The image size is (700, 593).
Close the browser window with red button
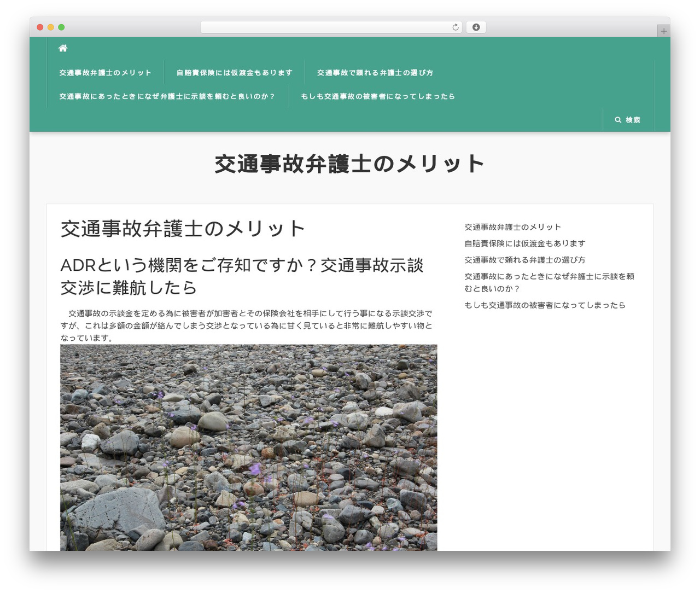coord(40,27)
